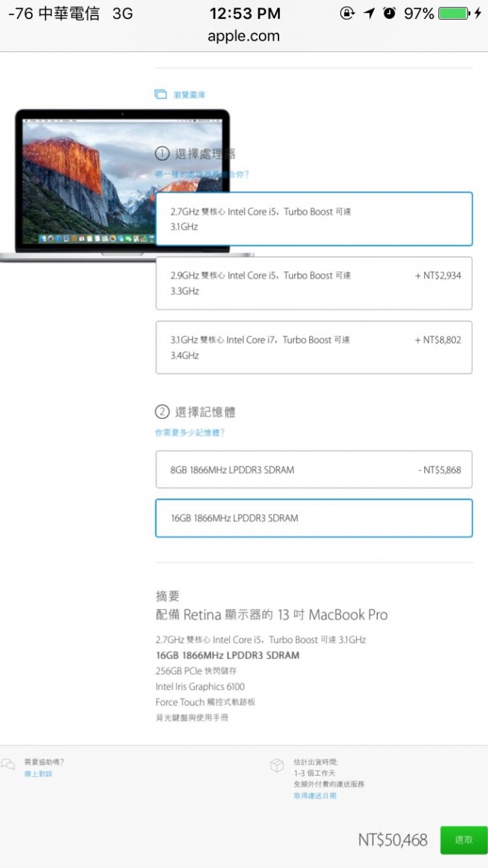Tap the location arrow status icon
Image resolution: width=488 pixels, height=868 pixels.
click(x=369, y=14)
